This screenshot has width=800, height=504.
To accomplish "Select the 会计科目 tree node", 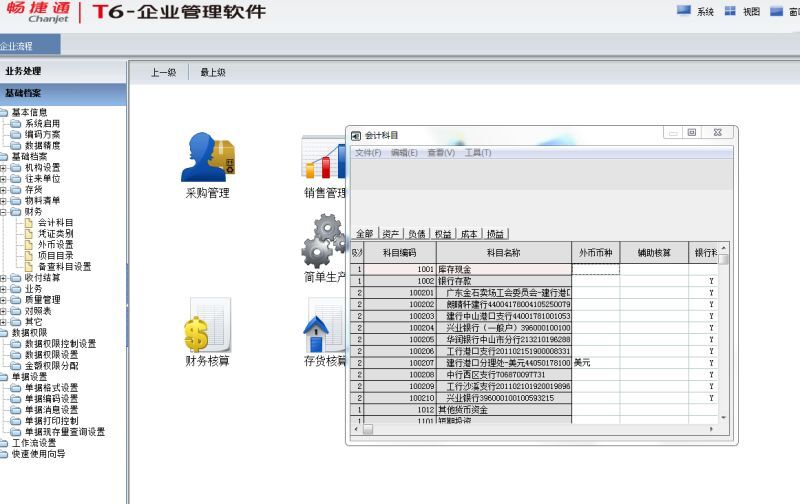I will pyautogui.click(x=55, y=222).
